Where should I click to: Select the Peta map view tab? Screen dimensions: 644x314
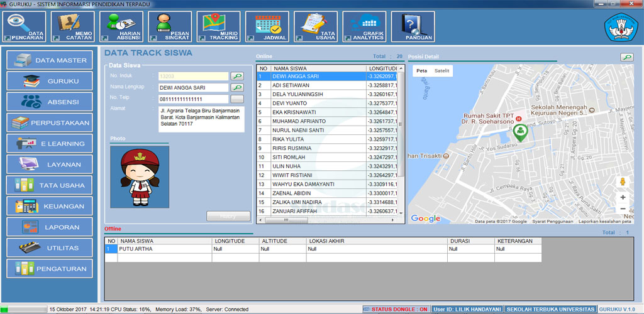point(422,71)
